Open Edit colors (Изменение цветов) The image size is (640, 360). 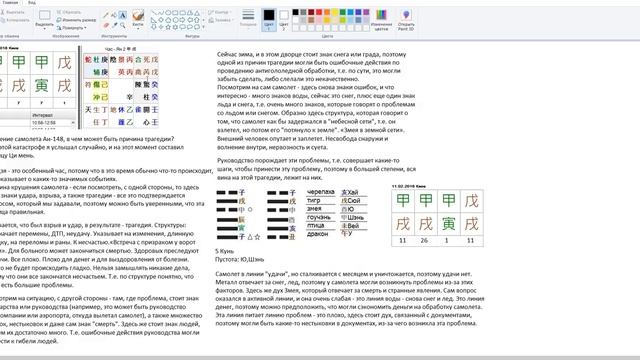381,20
